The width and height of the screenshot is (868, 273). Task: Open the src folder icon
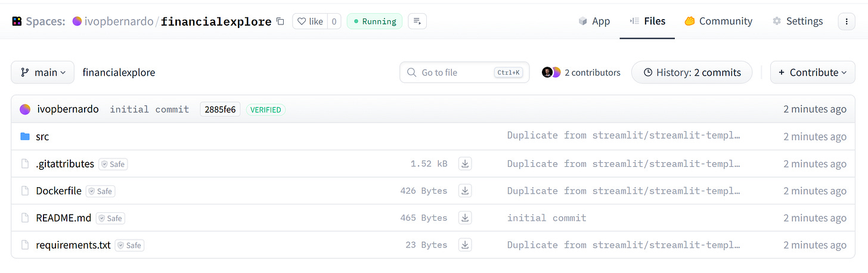pos(25,136)
